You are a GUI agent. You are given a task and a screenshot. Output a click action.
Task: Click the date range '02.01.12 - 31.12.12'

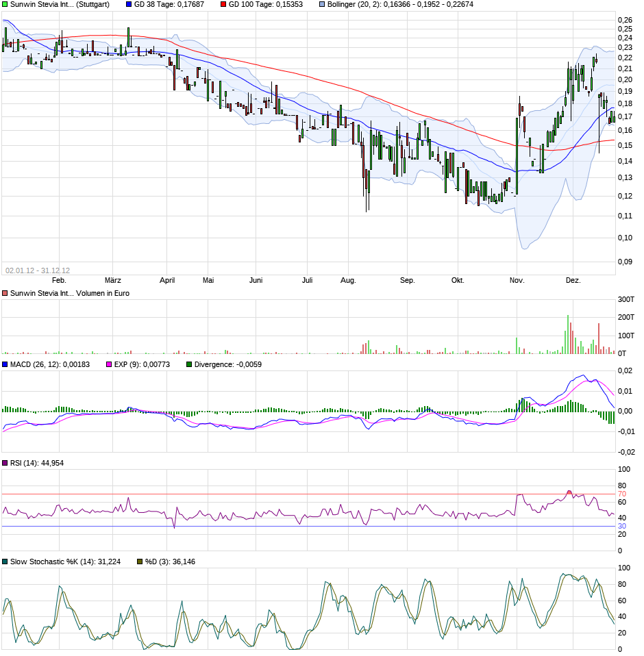click(x=38, y=270)
